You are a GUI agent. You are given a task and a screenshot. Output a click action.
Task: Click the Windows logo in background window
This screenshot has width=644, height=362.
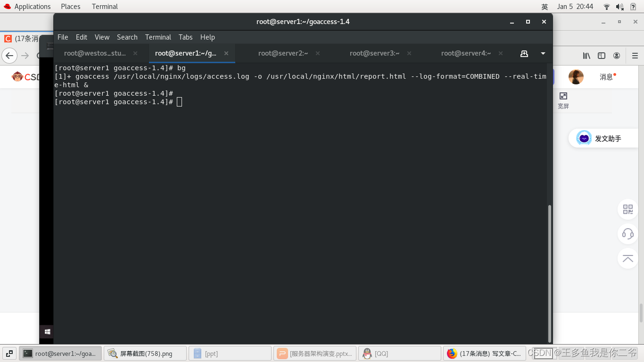(47, 332)
